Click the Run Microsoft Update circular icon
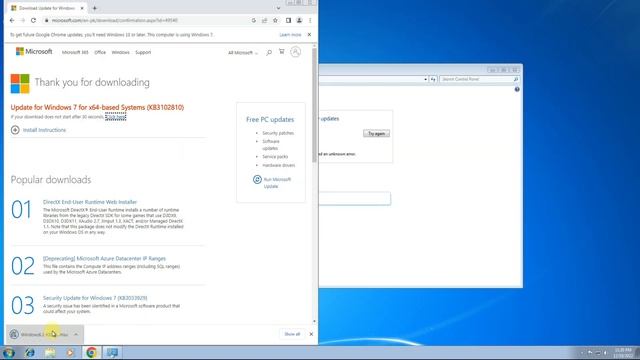 [257, 180]
